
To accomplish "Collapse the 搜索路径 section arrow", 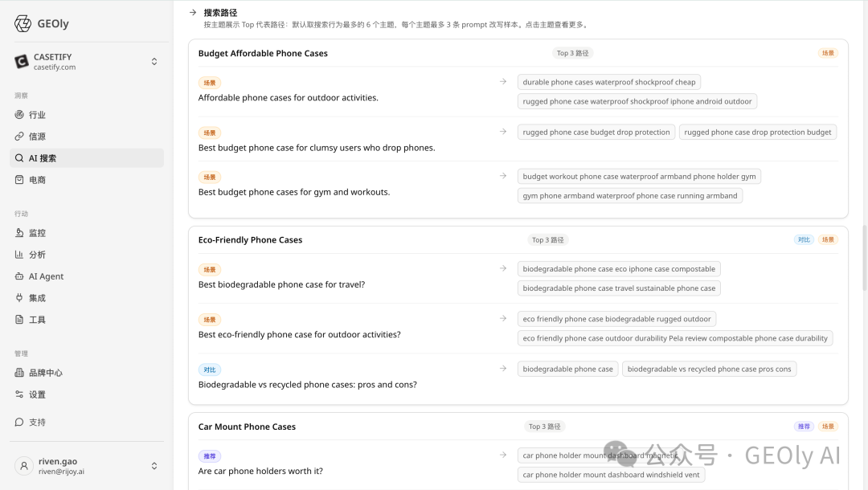I will (x=193, y=12).
